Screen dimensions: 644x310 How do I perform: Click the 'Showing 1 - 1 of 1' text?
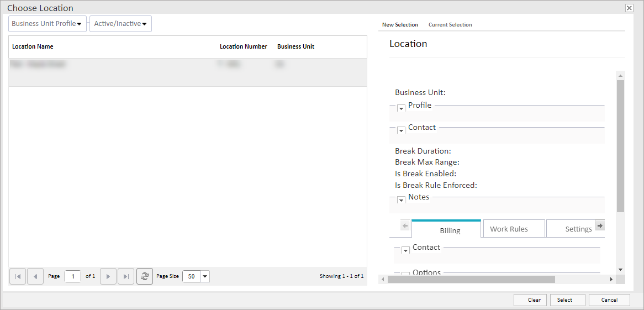click(341, 276)
